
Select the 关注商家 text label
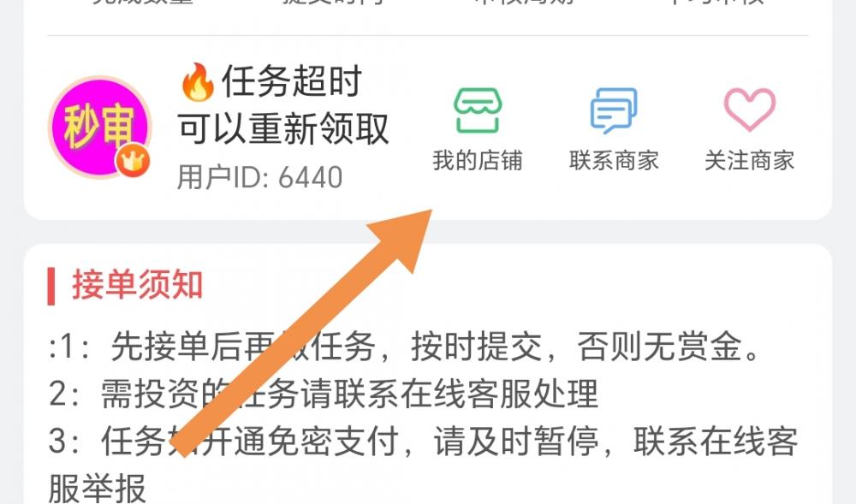[x=750, y=161]
